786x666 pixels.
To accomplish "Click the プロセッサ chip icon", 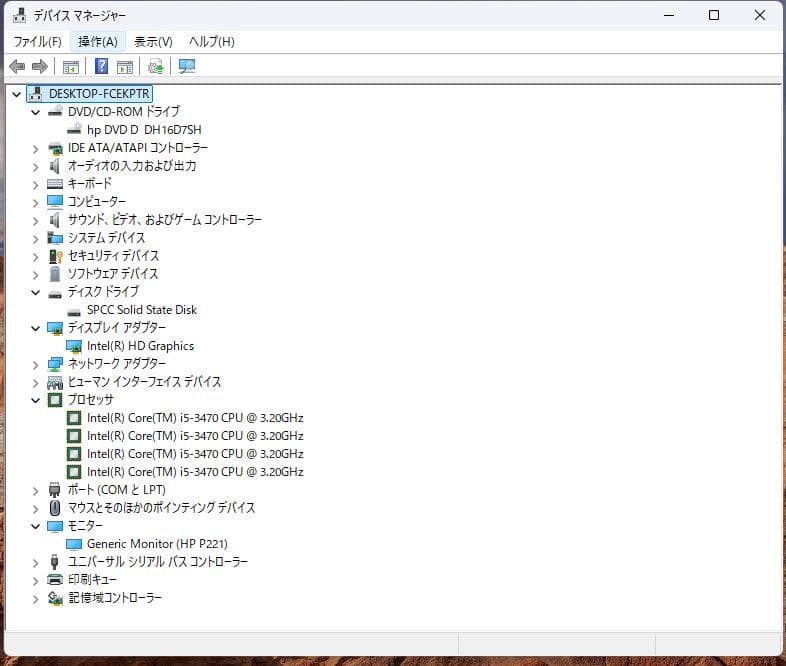I will [x=55, y=400].
